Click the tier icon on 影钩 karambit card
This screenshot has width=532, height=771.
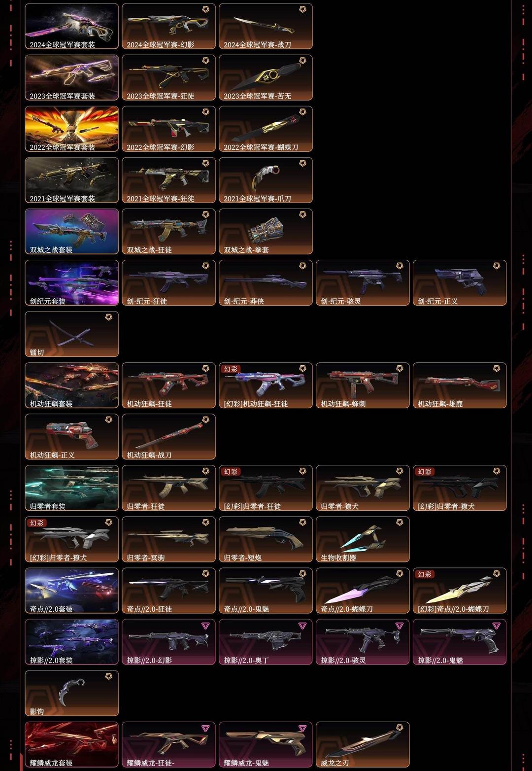[x=109, y=676]
